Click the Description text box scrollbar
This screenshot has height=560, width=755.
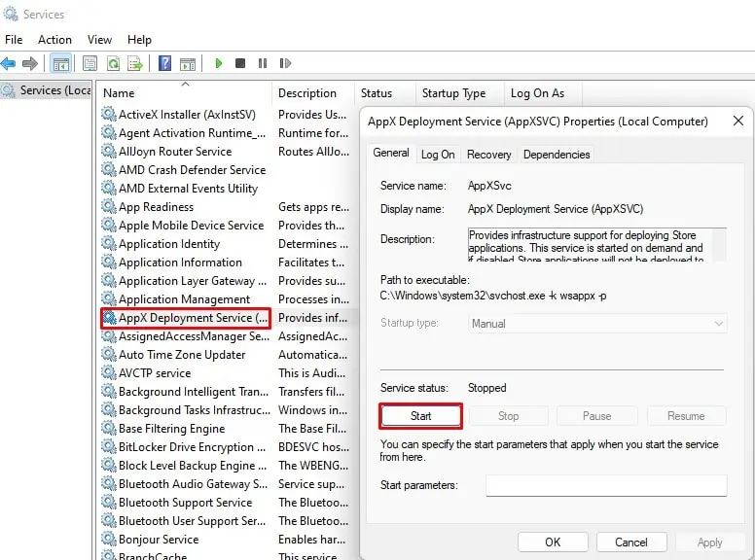[x=719, y=245]
